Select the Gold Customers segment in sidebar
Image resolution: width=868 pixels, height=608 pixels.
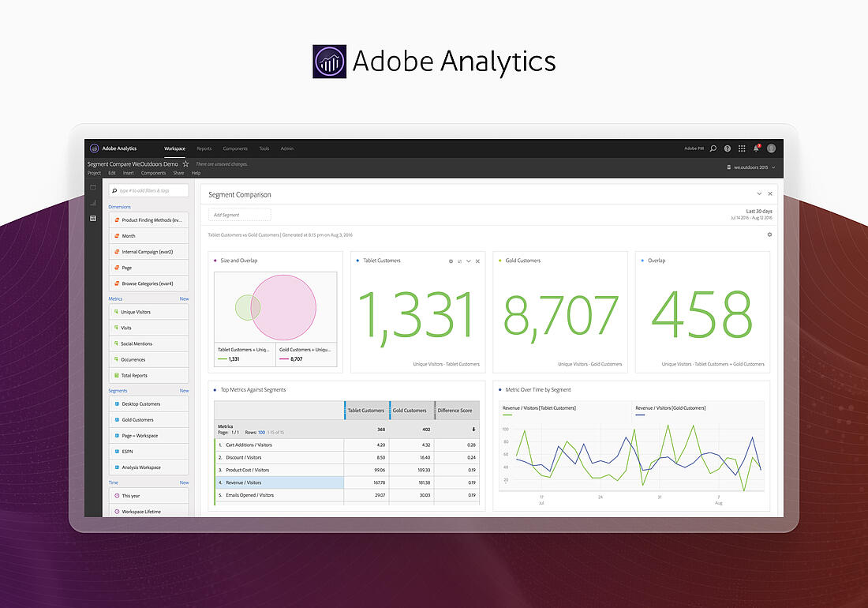click(x=148, y=420)
